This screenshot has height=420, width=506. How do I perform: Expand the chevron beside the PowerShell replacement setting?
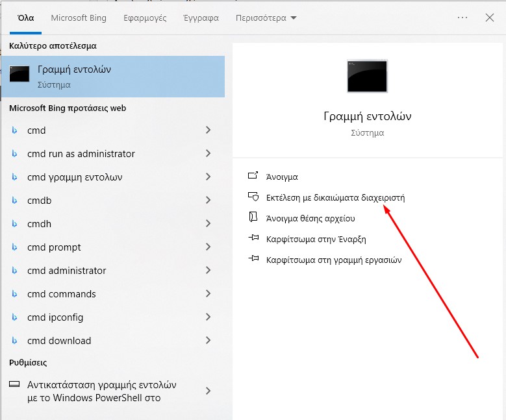tap(208, 391)
